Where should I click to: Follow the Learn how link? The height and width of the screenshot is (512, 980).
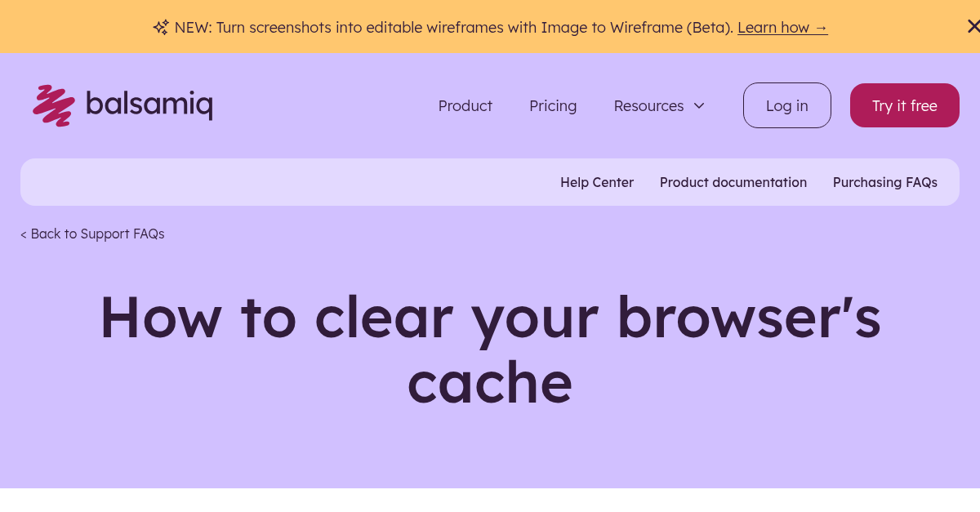(774, 27)
